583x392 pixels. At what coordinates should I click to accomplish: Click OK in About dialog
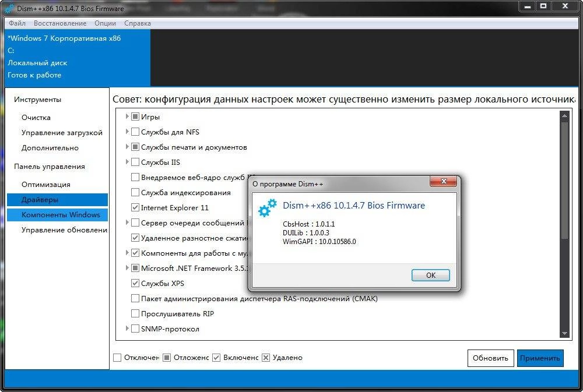tap(431, 276)
